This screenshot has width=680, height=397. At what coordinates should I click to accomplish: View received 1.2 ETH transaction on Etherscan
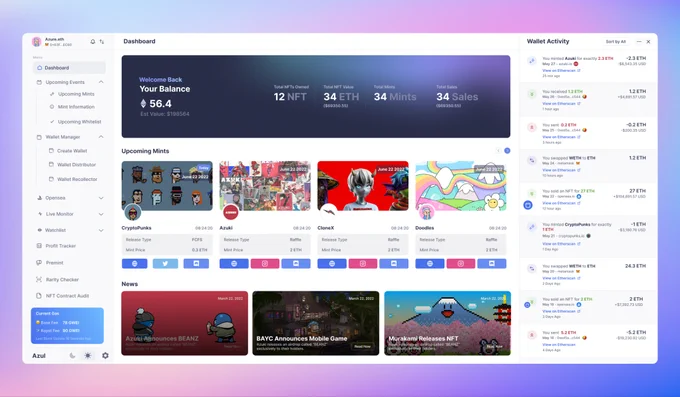(x=561, y=104)
